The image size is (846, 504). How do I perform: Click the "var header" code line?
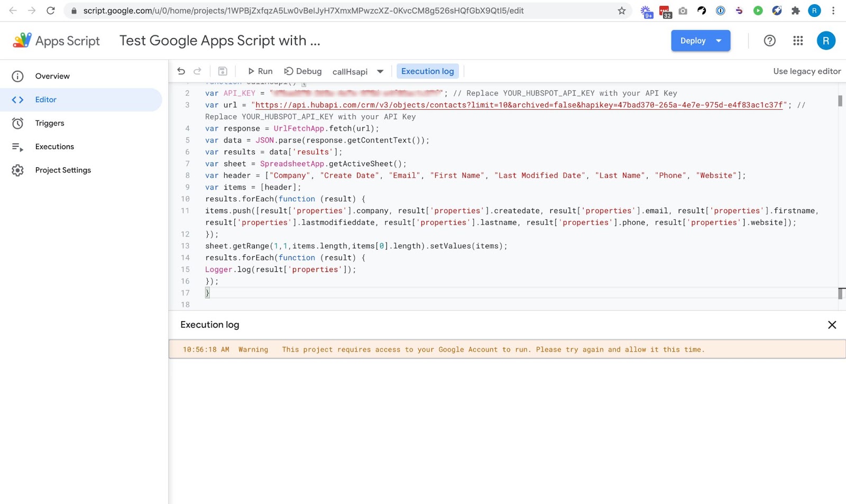pyautogui.click(x=475, y=175)
